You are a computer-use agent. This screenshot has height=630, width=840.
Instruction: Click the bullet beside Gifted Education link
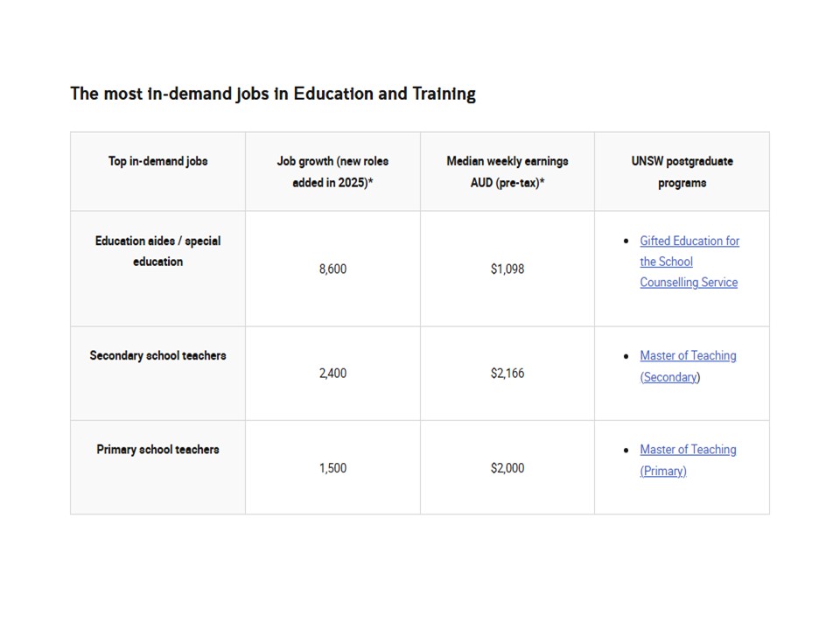coord(626,241)
